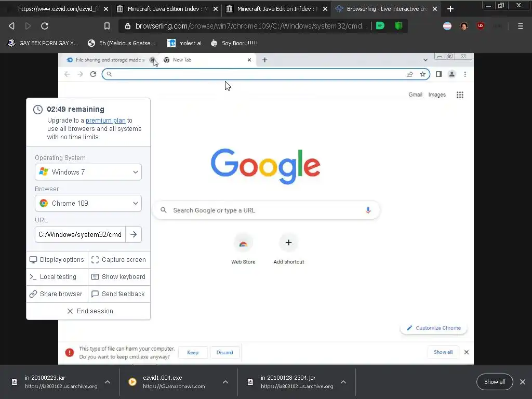Viewport: 532px width, 399px height.
Task: Open the premium plan link
Action: [105, 121]
